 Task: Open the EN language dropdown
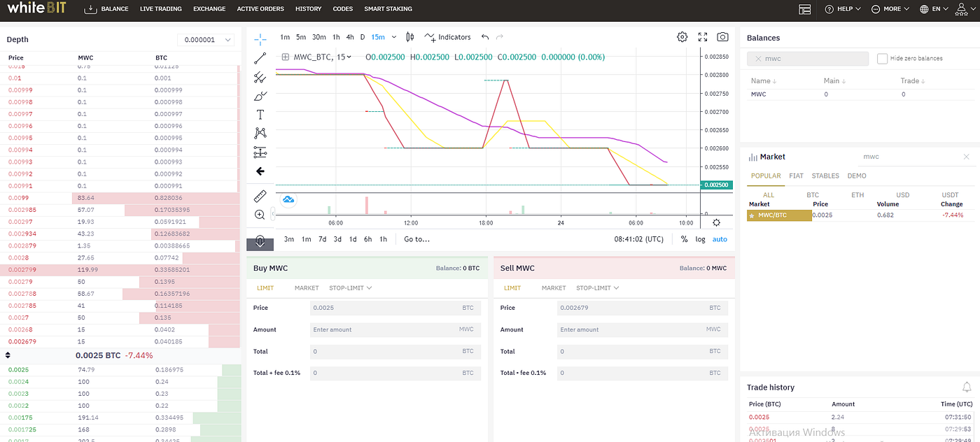(x=934, y=9)
